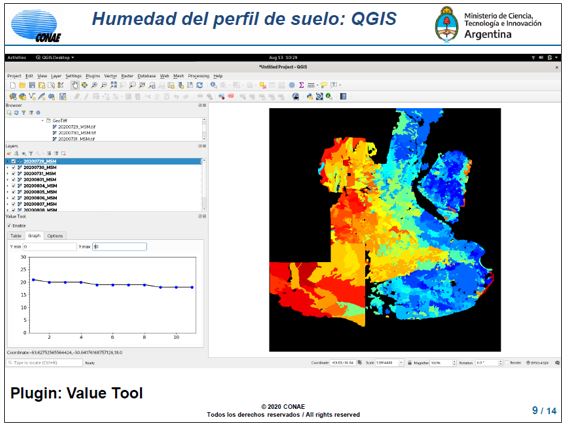This screenshot has height=428, width=570.
Task: Click the Coordinate field in status bar
Action: click(x=342, y=363)
